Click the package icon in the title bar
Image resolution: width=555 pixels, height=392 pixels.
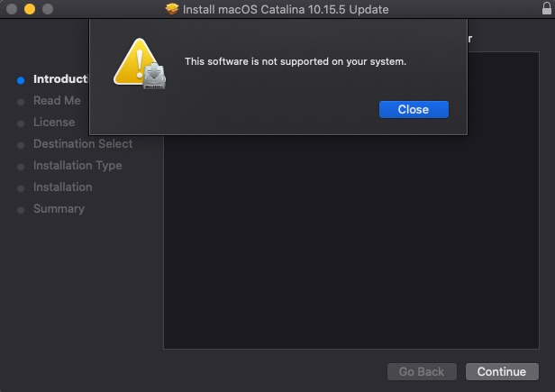(x=173, y=9)
